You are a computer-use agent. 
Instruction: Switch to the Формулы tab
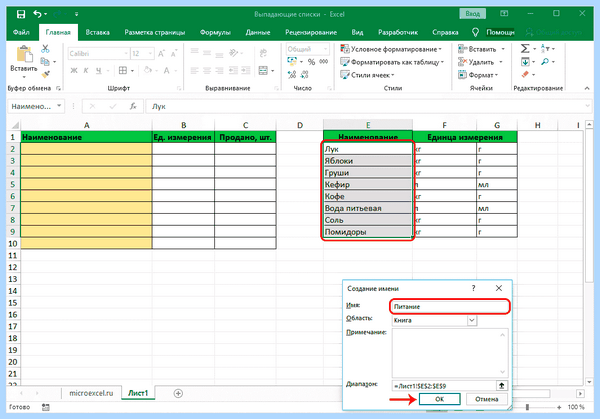[x=215, y=33]
